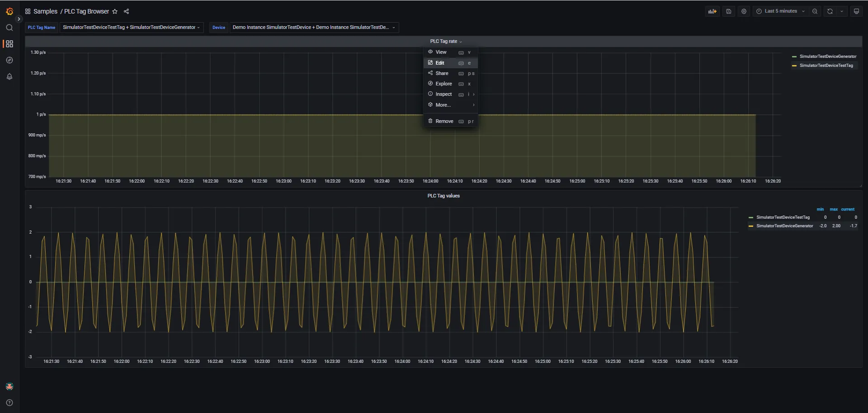The height and width of the screenshot is (413, 868).
Task: Toggle SimulatorTestDeviceGenerator series in values legend
Action: click(784, 226)
